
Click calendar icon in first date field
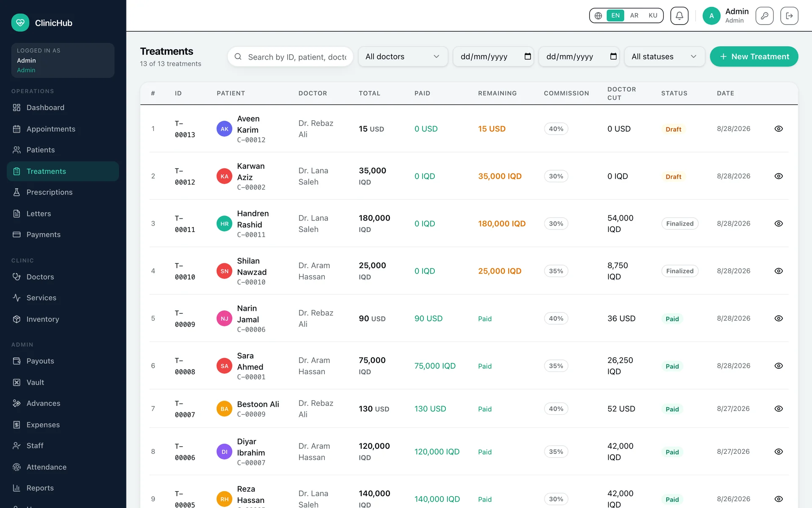[527, 56]
